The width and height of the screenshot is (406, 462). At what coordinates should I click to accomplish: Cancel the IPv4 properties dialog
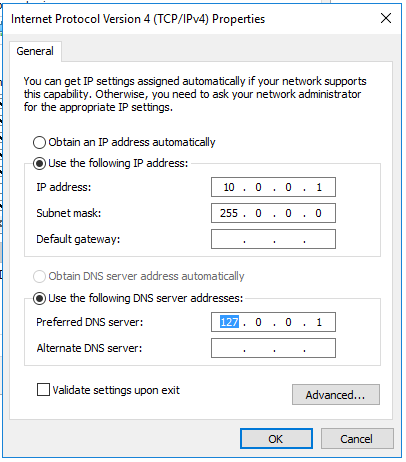point(357,439)
